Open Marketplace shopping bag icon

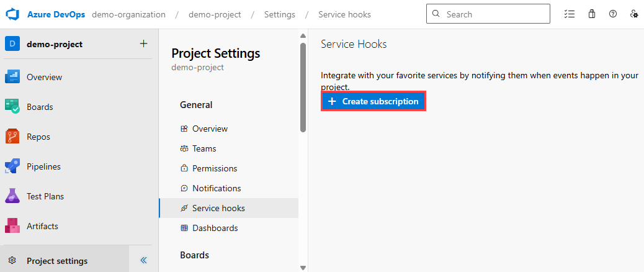point(591,14)
